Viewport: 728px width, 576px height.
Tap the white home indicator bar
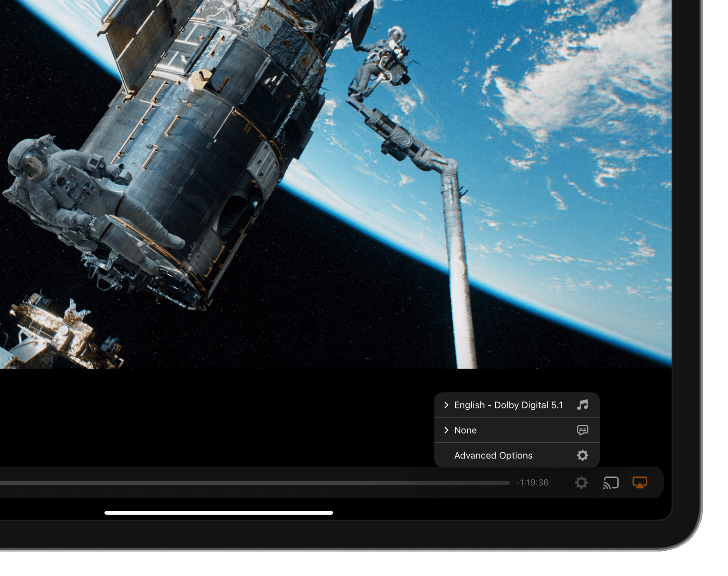(219, 513)
